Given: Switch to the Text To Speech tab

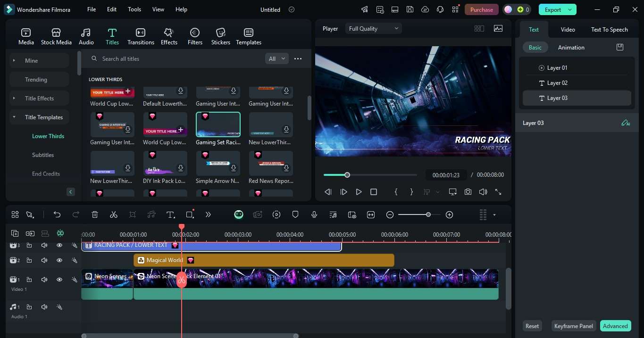Looking at the screenshot, I should [x=609, y=30].
